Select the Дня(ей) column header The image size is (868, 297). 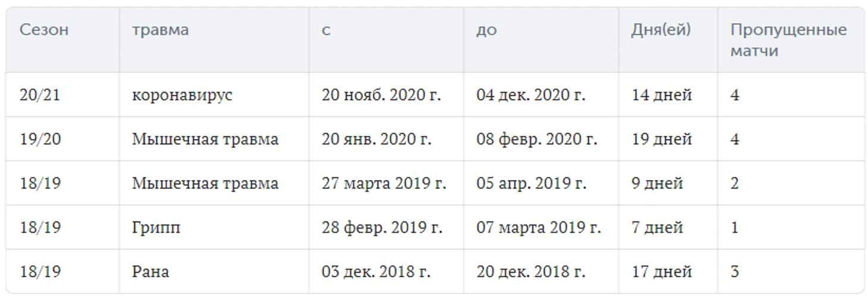point(661,30)
